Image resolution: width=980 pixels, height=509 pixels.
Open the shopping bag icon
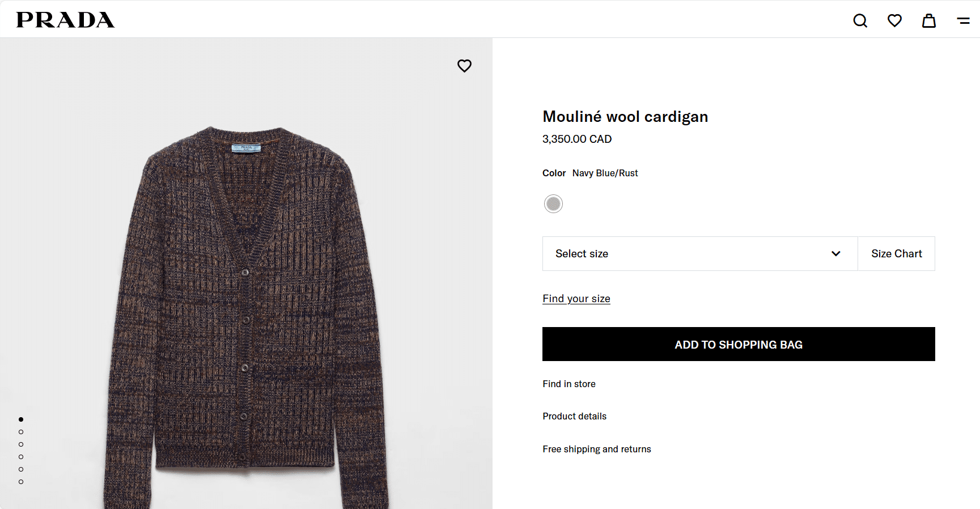click(x=928, y=21)
